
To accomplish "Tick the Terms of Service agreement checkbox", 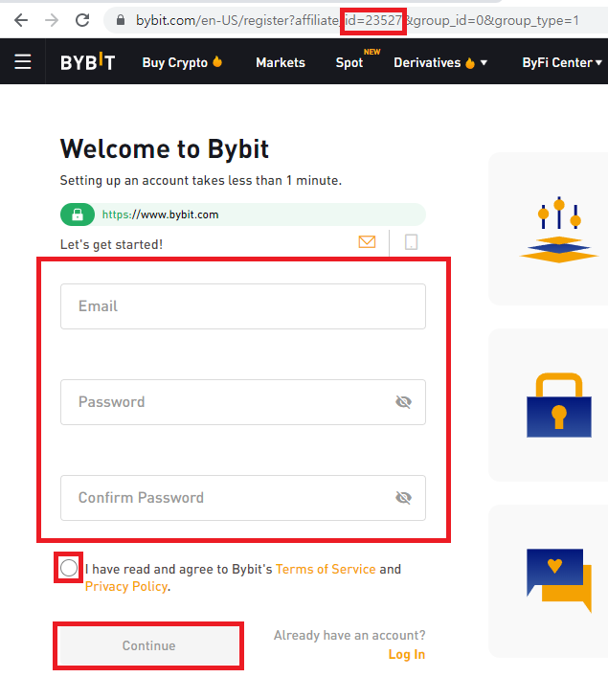I will tap(69, 568).
